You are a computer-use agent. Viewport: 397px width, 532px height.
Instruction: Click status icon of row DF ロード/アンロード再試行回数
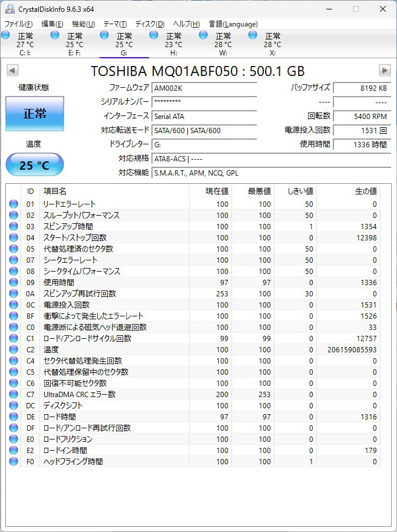pos(14,428)
